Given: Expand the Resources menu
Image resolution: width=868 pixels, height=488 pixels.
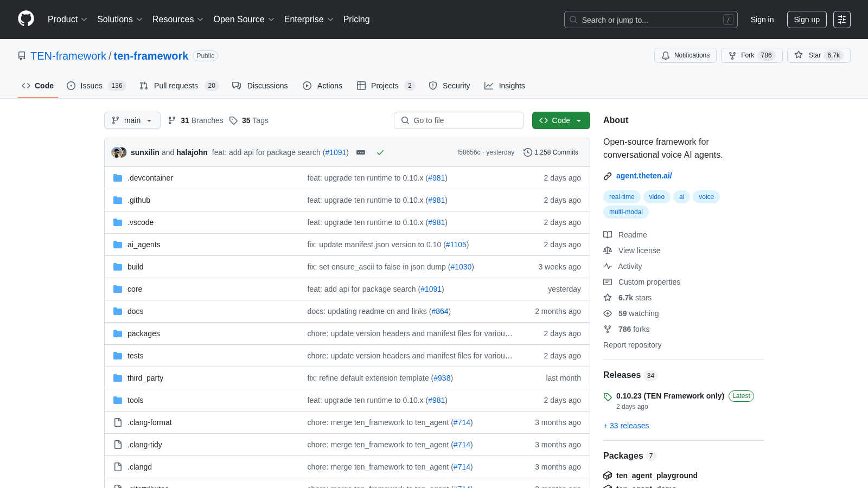Looking at the screenshot, I should pyautogui.click(x=178, y=19).
